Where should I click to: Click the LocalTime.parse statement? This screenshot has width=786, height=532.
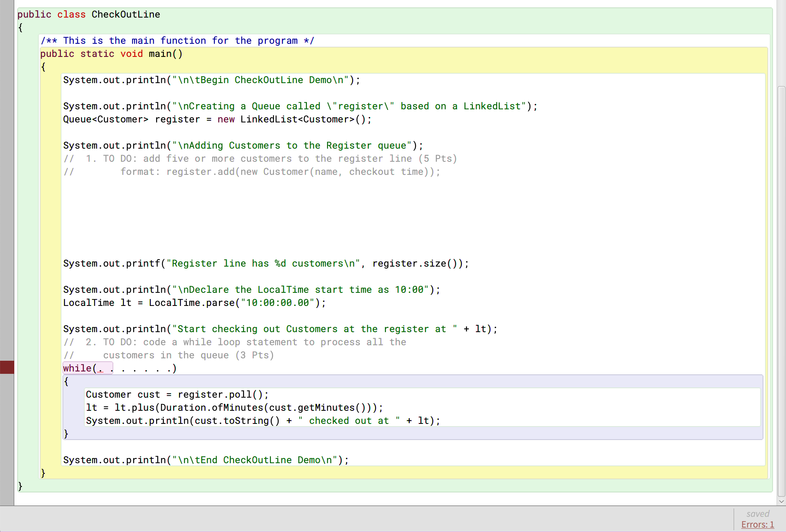click(x=195, y=303)
